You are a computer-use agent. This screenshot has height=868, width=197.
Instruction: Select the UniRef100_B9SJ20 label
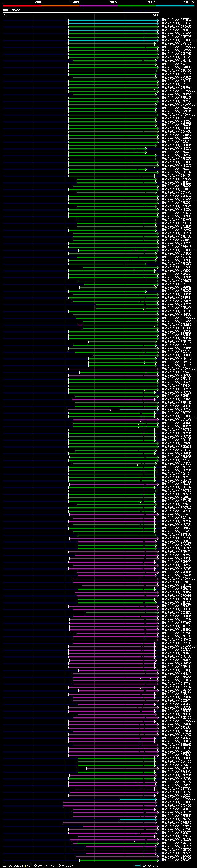pyautogui.click(x=176, y=352)
